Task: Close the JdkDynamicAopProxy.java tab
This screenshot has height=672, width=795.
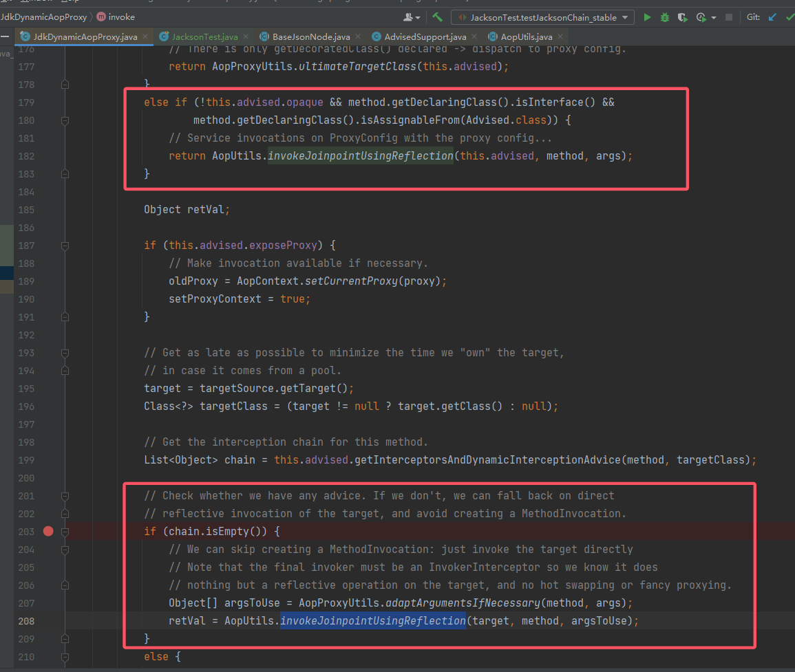Action: click(145, 36)
